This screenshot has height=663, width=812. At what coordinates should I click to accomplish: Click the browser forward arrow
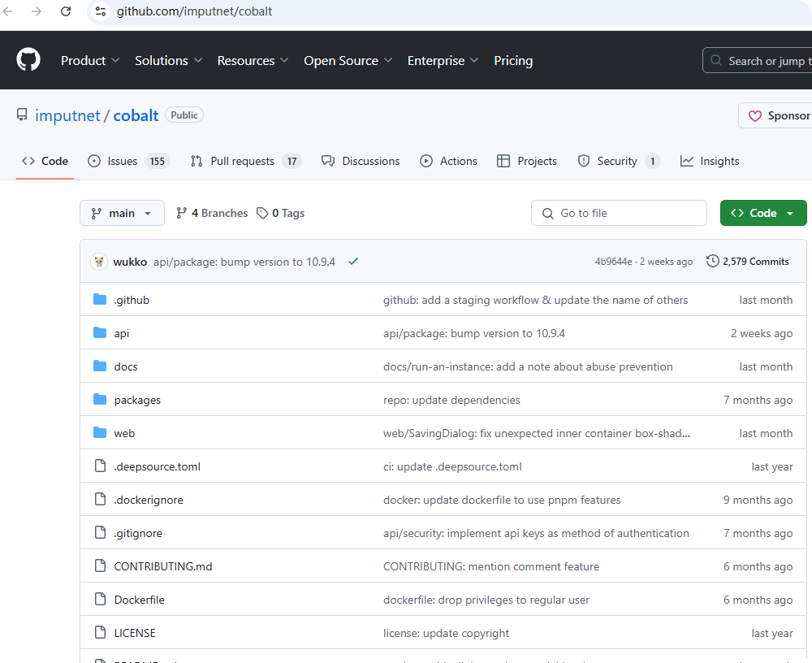37,11
